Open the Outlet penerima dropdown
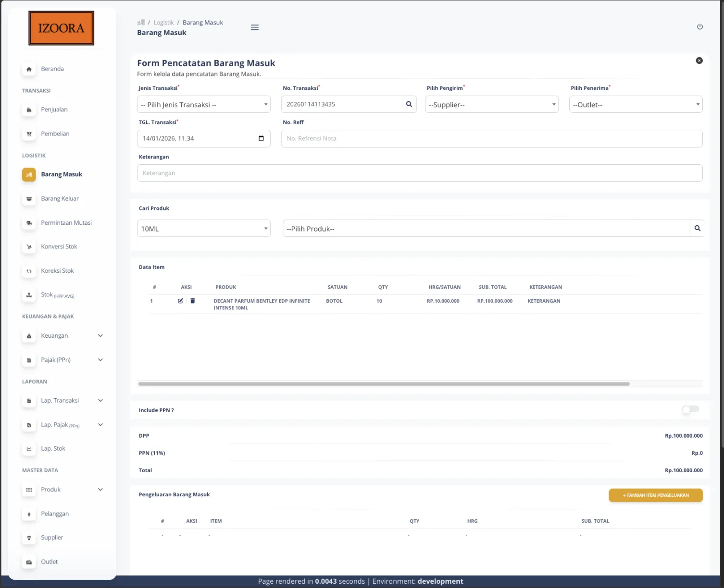 point(635,105)
